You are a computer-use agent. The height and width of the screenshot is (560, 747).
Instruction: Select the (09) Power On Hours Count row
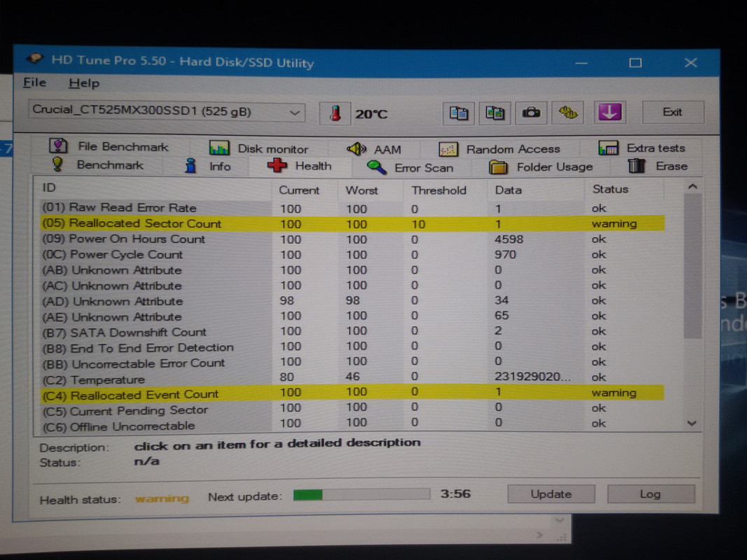click(x=351, y=239)
